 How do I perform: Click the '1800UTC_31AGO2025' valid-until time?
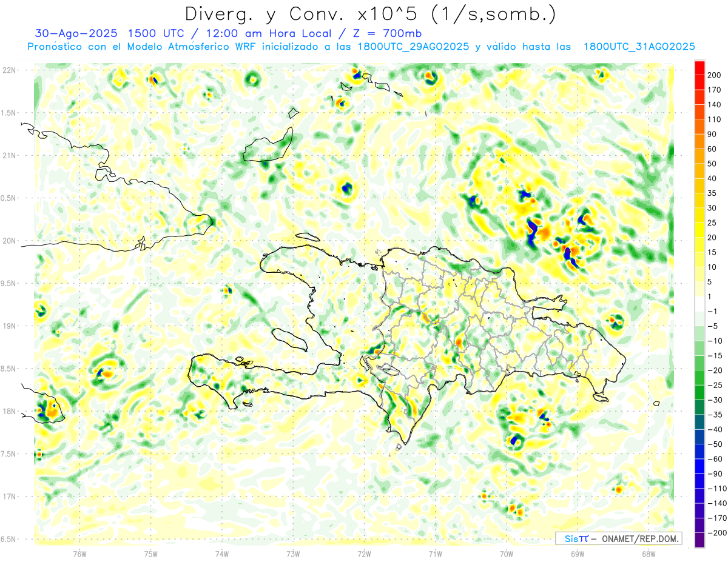click(639, 47)
